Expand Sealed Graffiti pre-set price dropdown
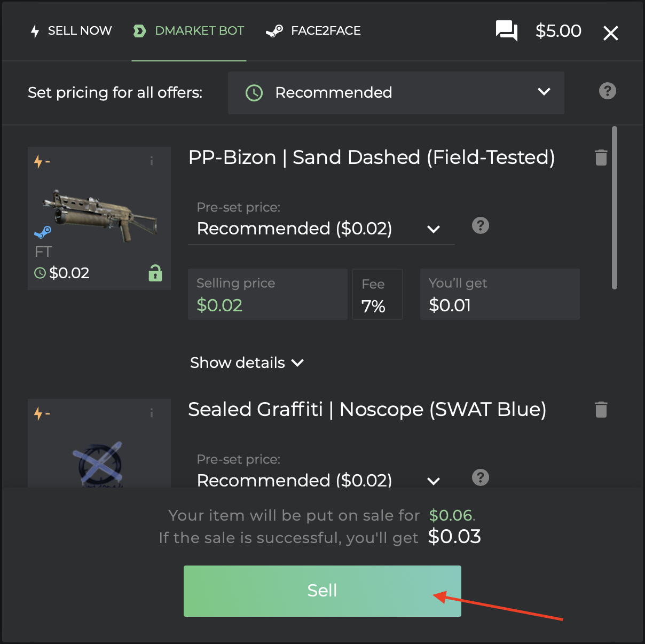 tap(321, 480)
